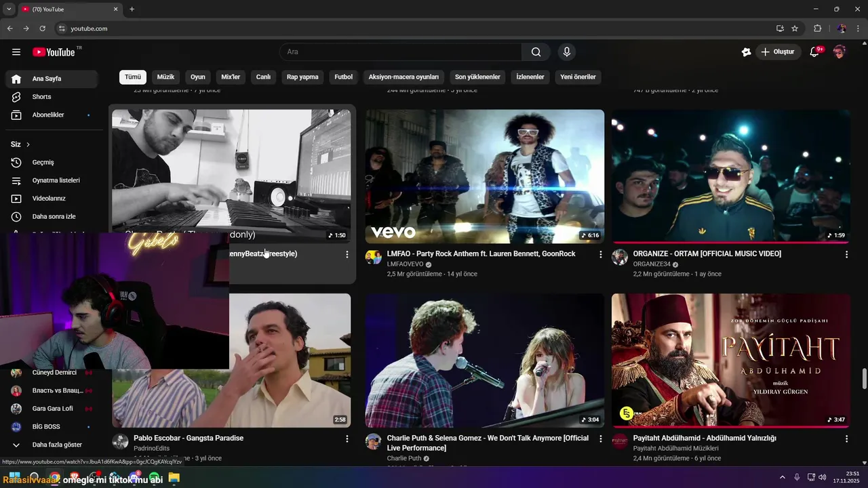
Task: Open Videolarınız
Action: pos(52,199)
